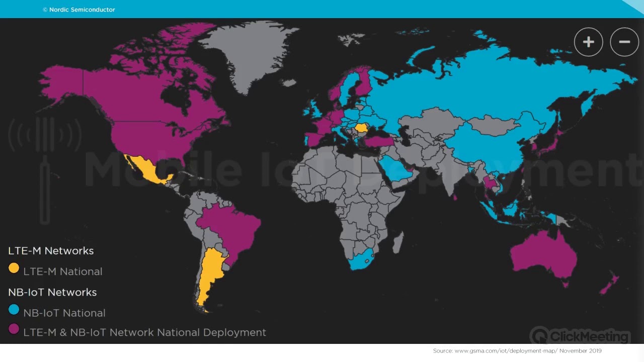
Task: Click the 'LTE-M Networks' legend heading
Action: coord(51,250)
